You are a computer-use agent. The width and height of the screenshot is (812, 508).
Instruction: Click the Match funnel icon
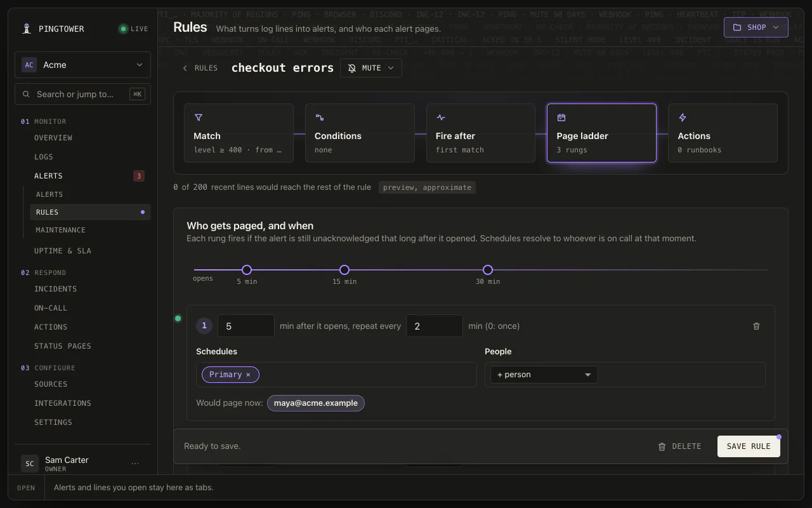[x=199, y=117]
